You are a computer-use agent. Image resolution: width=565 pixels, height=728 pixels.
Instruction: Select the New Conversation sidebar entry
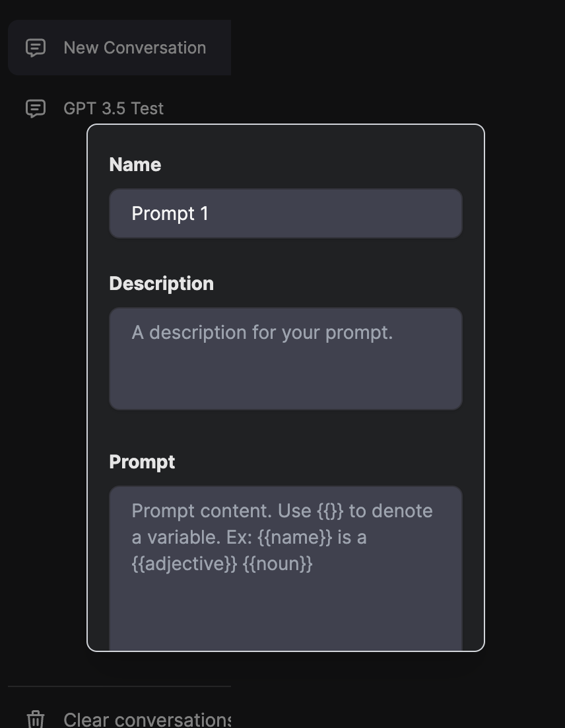click(x=119, y=47)
